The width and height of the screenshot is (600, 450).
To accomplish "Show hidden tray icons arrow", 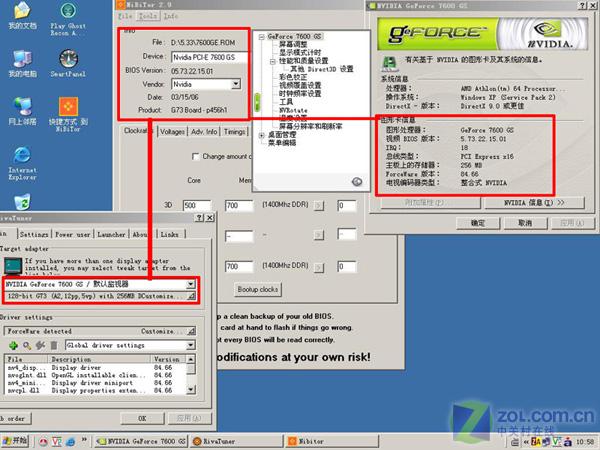I will point(526,442).
